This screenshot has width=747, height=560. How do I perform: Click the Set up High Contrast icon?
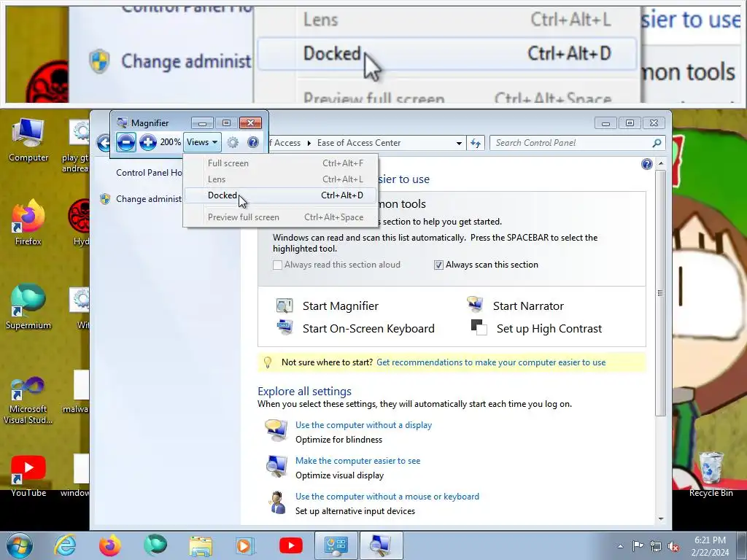point(479,327)
